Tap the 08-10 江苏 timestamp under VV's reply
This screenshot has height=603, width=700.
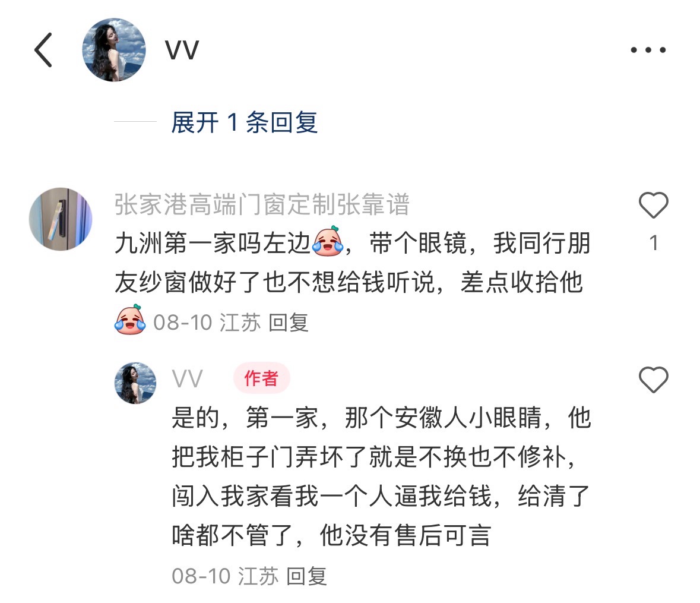coord(225,576)
